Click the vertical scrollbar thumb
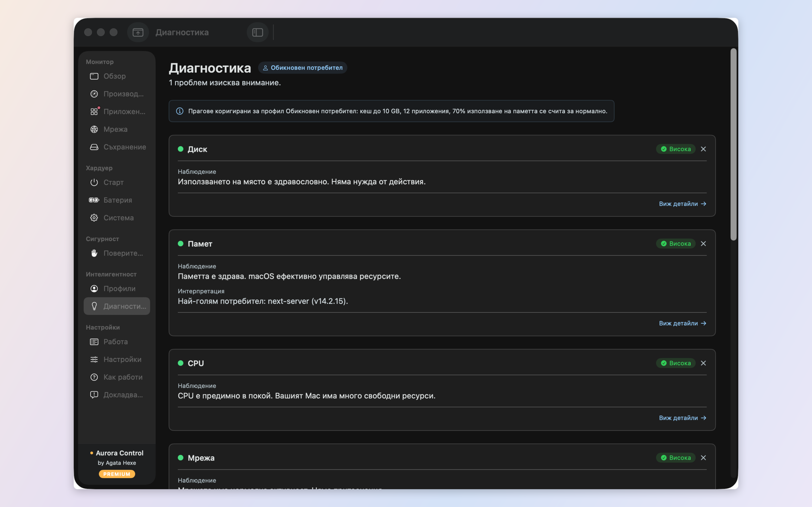Screen dimensions: 812x507 pos(733,144)
